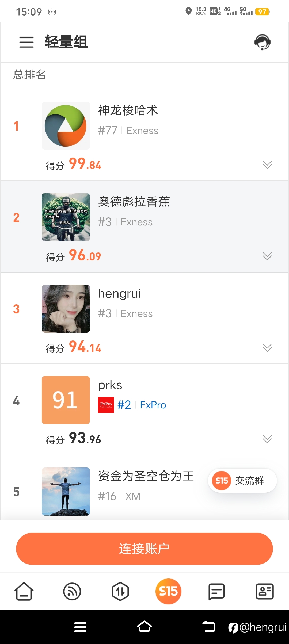
Task: Open Android recent apps menu button
Action: [x=80, y=627]
